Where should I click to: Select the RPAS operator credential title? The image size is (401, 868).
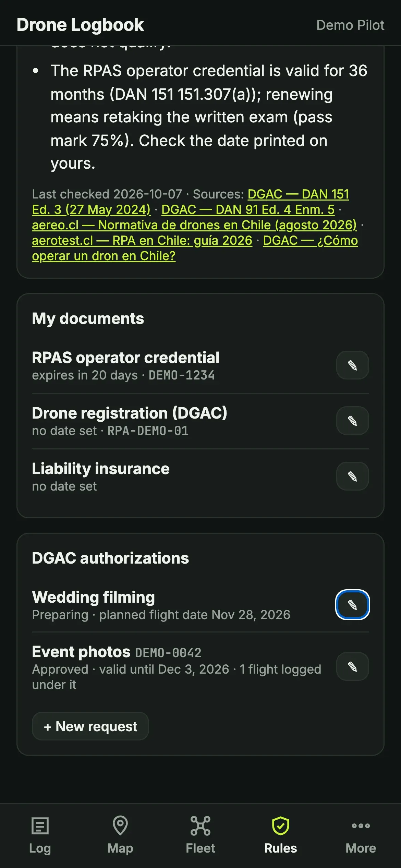126,358
